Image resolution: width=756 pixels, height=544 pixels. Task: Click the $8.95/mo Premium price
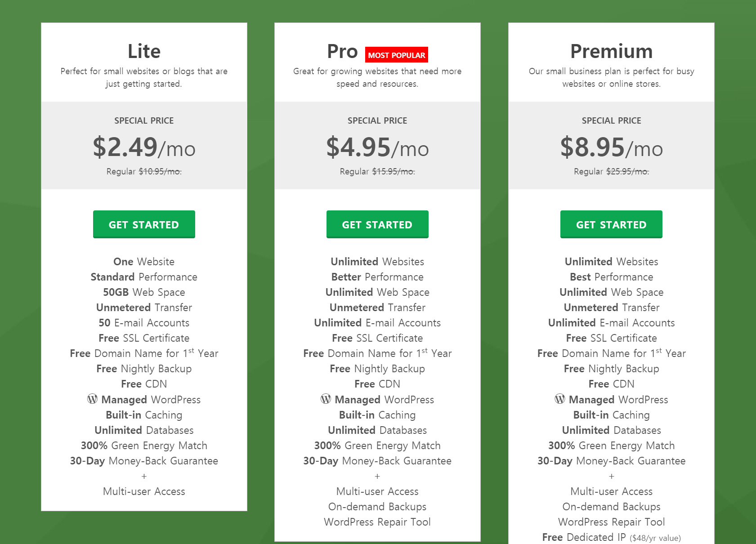[611, 148]
